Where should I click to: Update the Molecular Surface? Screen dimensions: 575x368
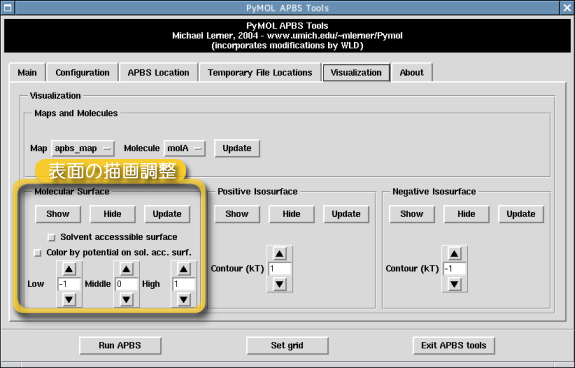(x=167, y=214)
